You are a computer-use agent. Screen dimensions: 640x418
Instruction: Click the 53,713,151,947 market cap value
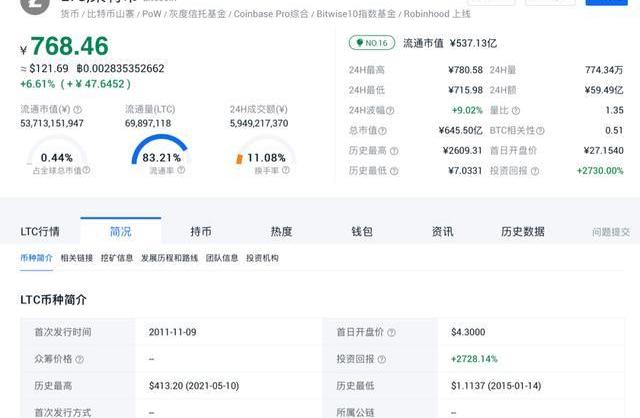click(52, 123)
